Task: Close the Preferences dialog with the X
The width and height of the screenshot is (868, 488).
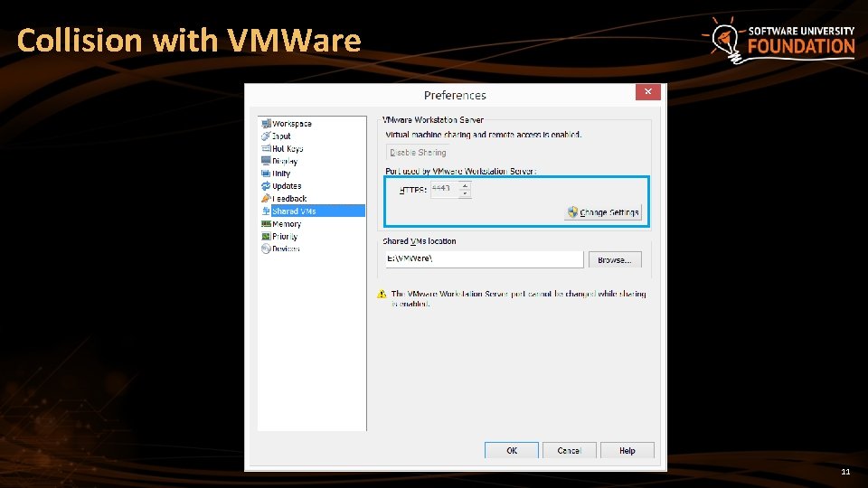Action: [x=647, y=92]
